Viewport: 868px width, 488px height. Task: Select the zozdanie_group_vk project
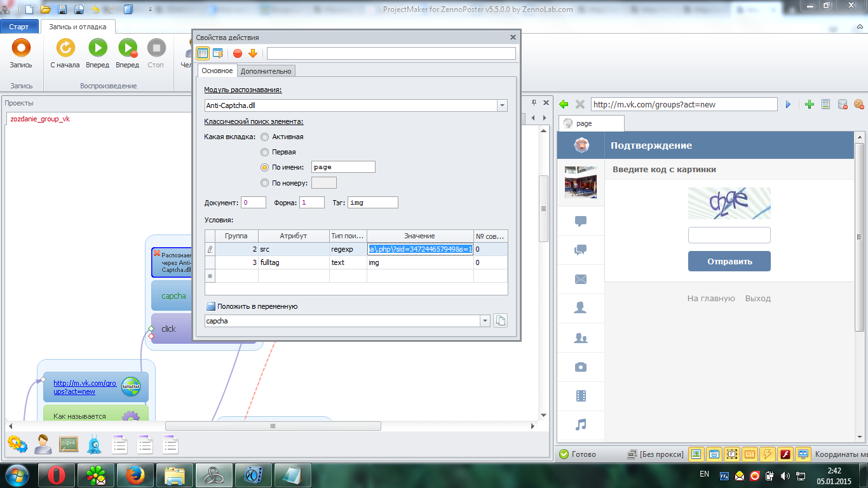tap(40, 119)
